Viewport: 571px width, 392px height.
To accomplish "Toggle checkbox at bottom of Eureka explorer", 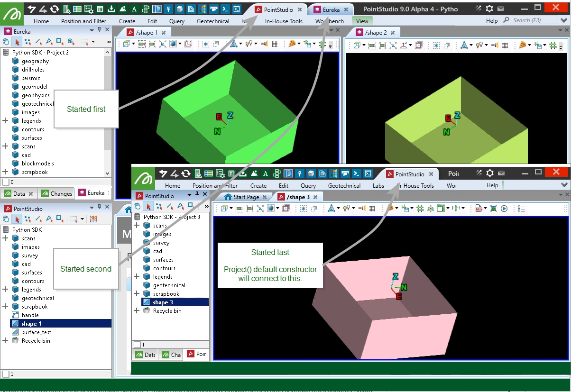I will point(5,182).
